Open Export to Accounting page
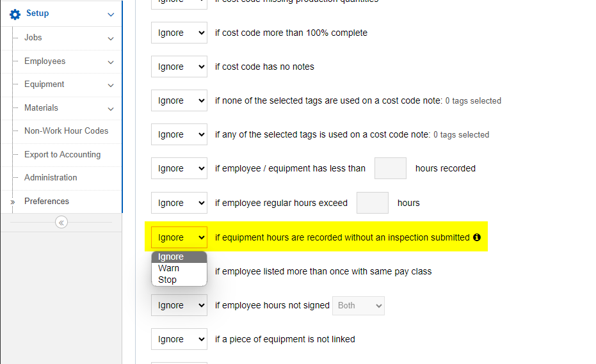The width and height of the screenshot is (596, 364). coord(62,155)
